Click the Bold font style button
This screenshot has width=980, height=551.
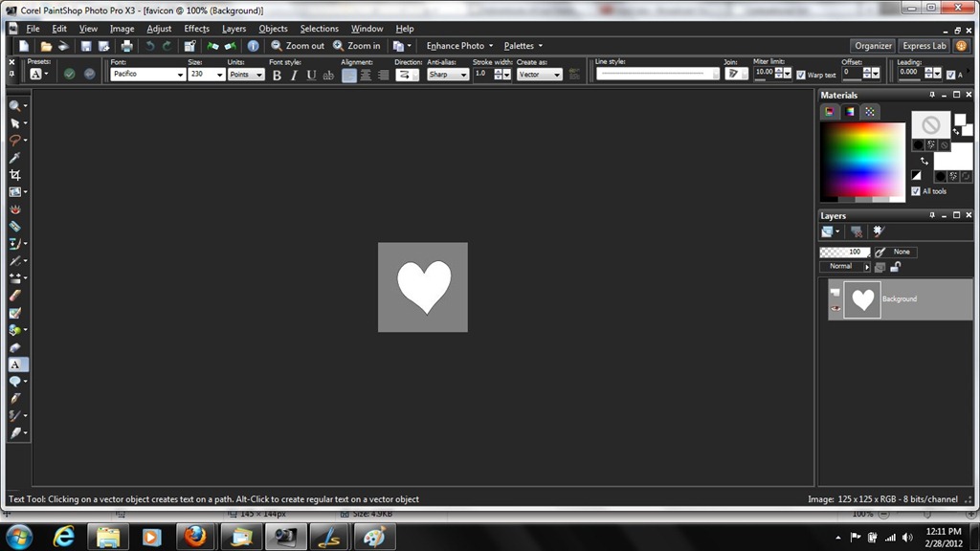(x=277, y=75)
